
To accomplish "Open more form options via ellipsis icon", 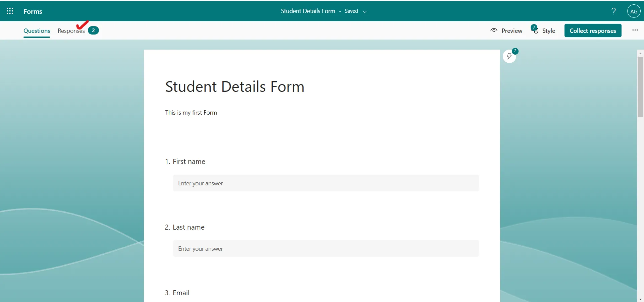I will tap(635, 30).
